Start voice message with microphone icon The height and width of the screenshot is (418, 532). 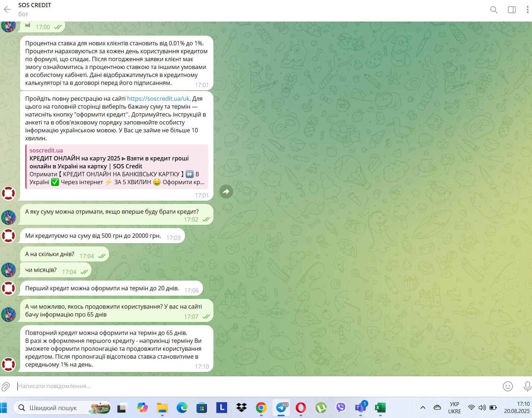[527, 386]
